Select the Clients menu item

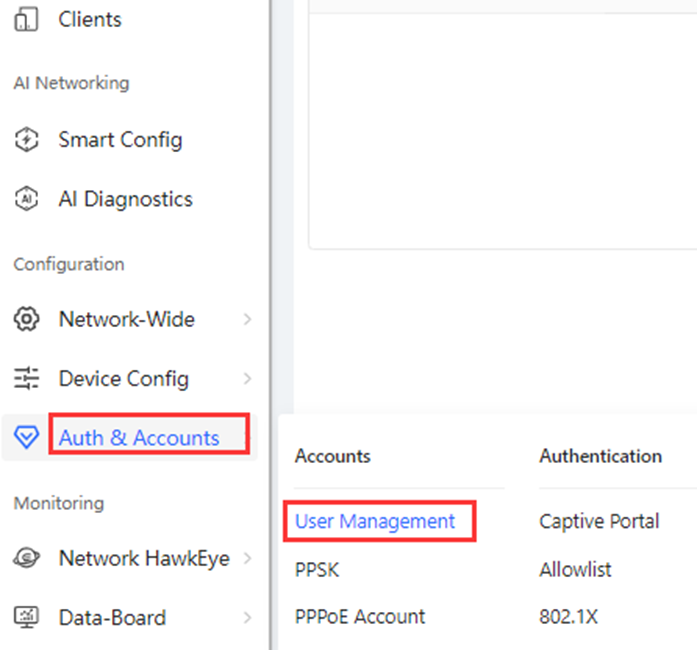pos(90,20)
